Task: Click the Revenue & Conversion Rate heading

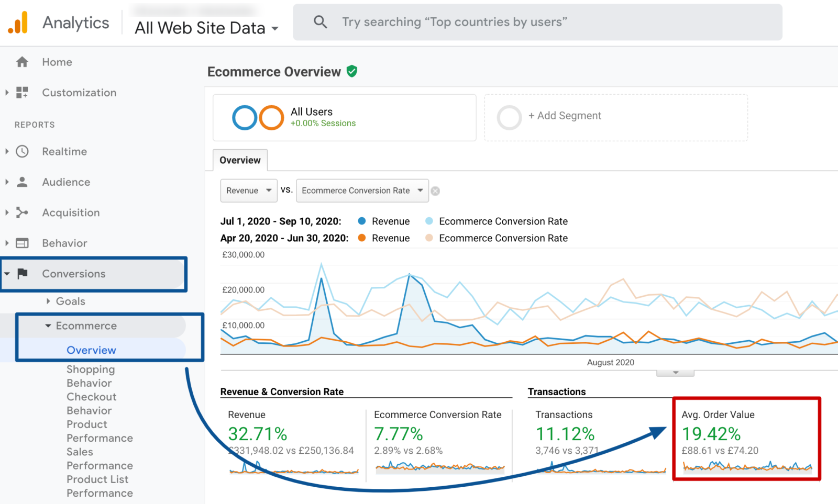Action: 282,391
